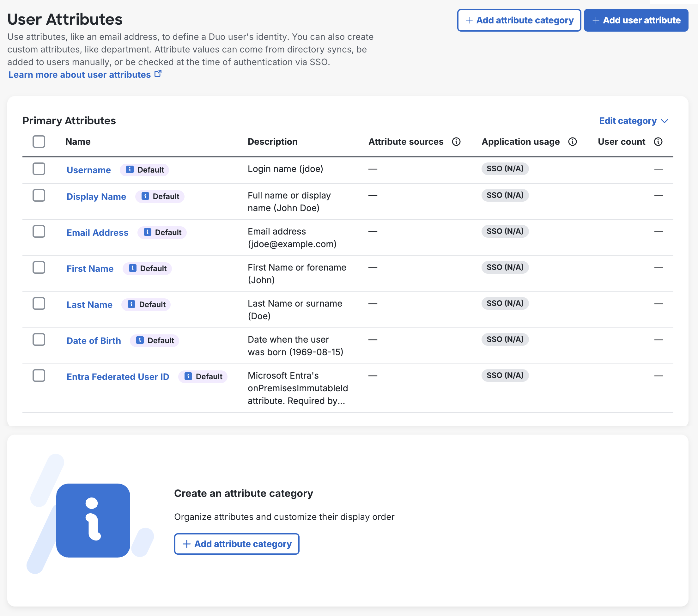Expand the Edit category dropdown
Viewport: 698px width, 616px height.
[628, 121]
